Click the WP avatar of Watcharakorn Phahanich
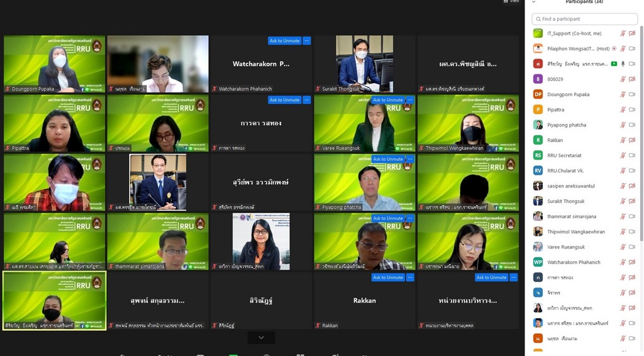 point(538,262)
